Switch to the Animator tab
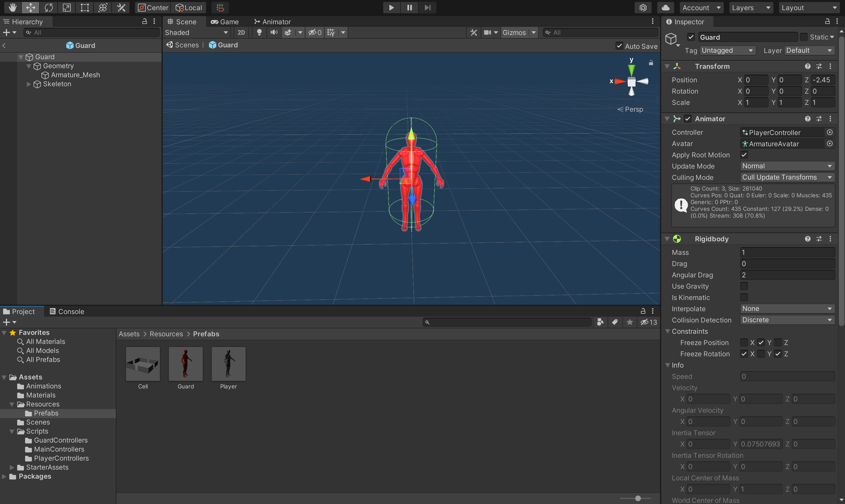 click(x=272, y=22)
